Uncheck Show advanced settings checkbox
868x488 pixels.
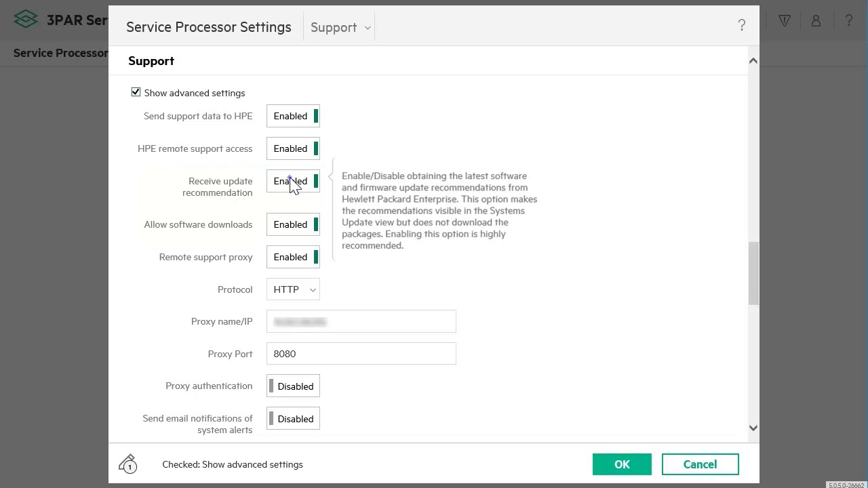(x=136, y=92)
